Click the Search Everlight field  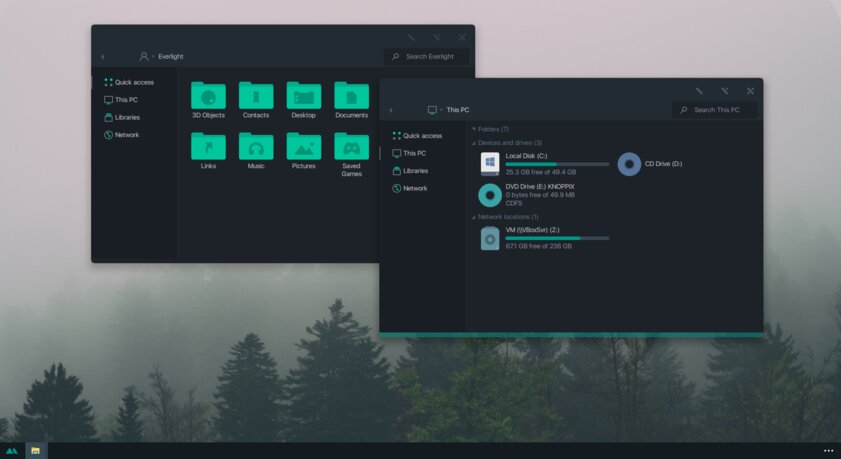[430, 57]
